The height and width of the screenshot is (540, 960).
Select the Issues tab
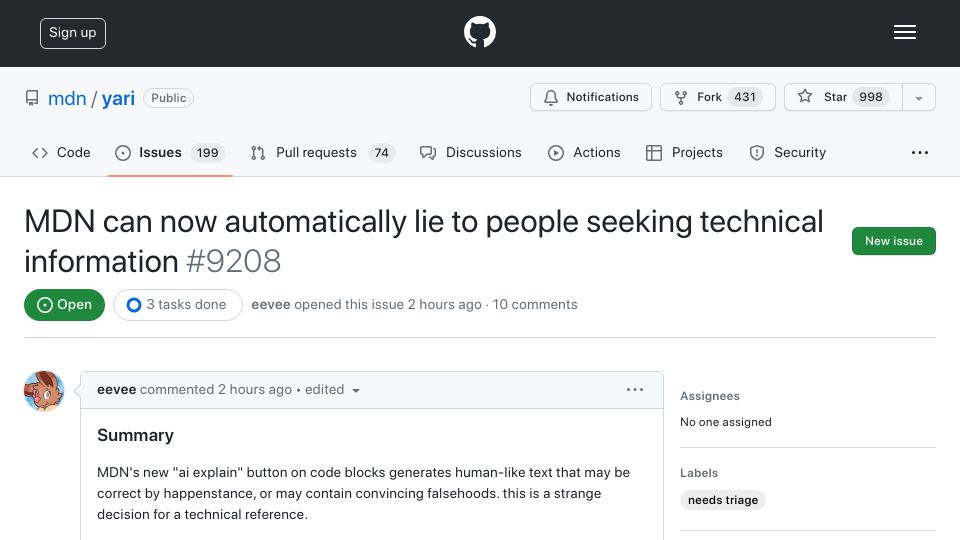(170, 152)
